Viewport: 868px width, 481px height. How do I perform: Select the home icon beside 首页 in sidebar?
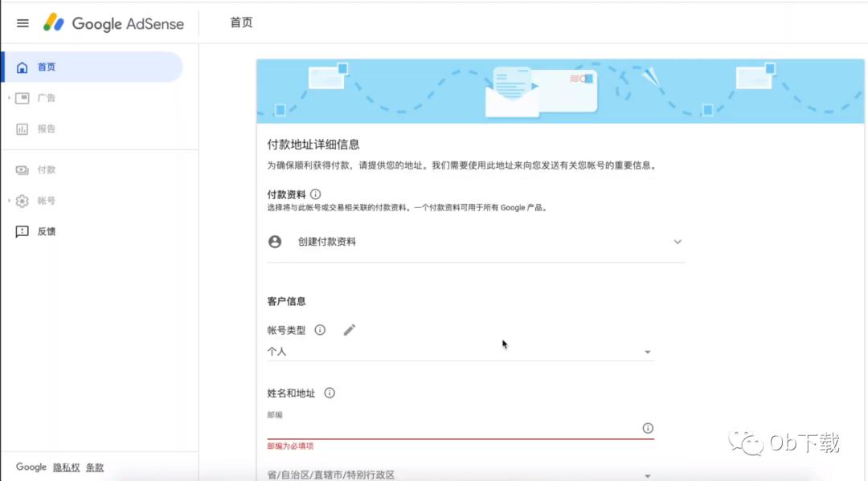click(24, 67)
